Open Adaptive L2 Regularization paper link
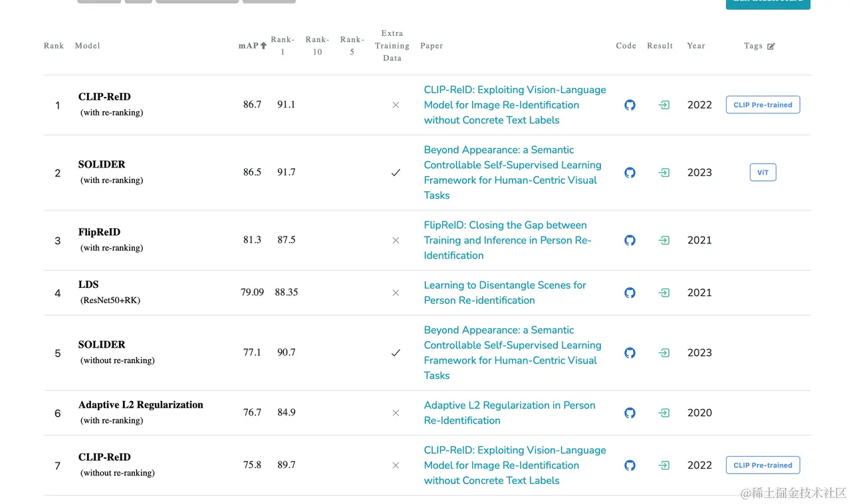851x504 pixels. click(509, 413)
